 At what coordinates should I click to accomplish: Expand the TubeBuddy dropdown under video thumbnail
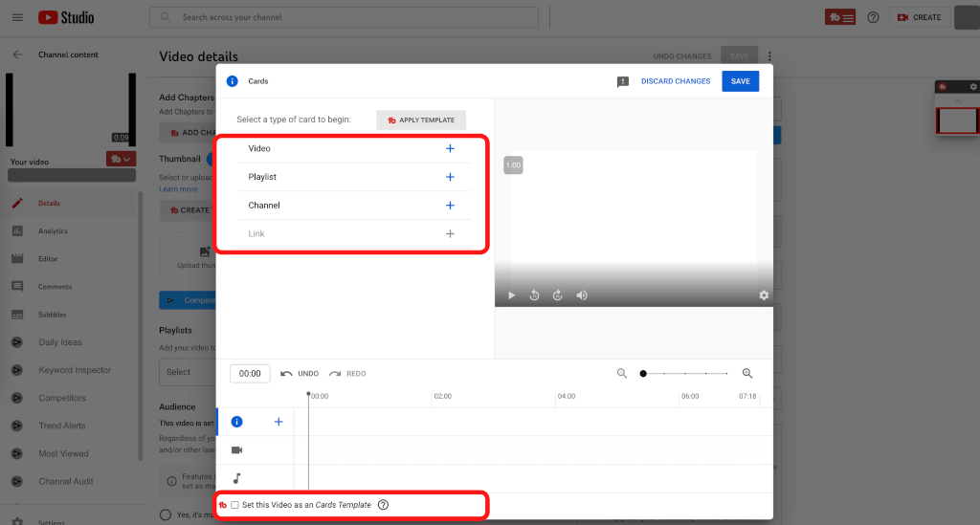[120, 159]
